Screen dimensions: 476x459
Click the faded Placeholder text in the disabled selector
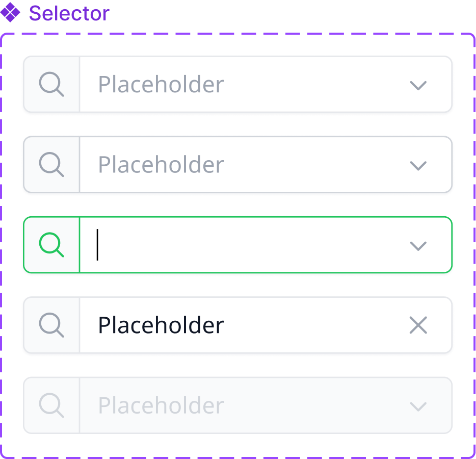[161, 406]
